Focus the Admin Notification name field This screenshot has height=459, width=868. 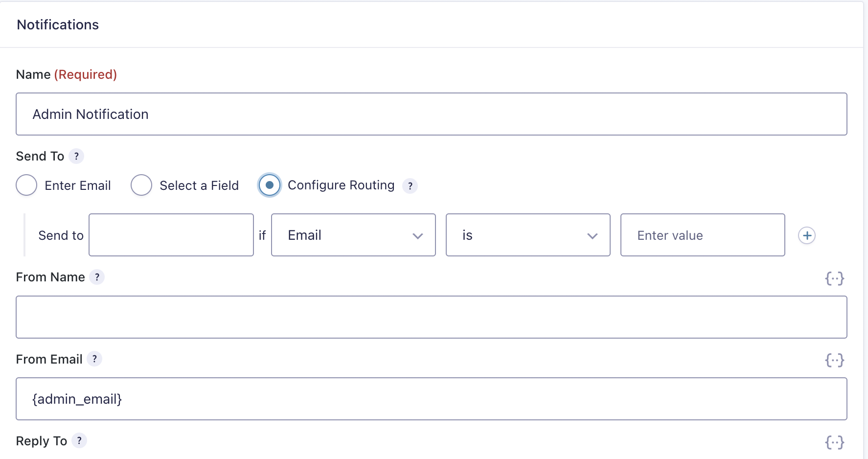[x=431, y=114]
